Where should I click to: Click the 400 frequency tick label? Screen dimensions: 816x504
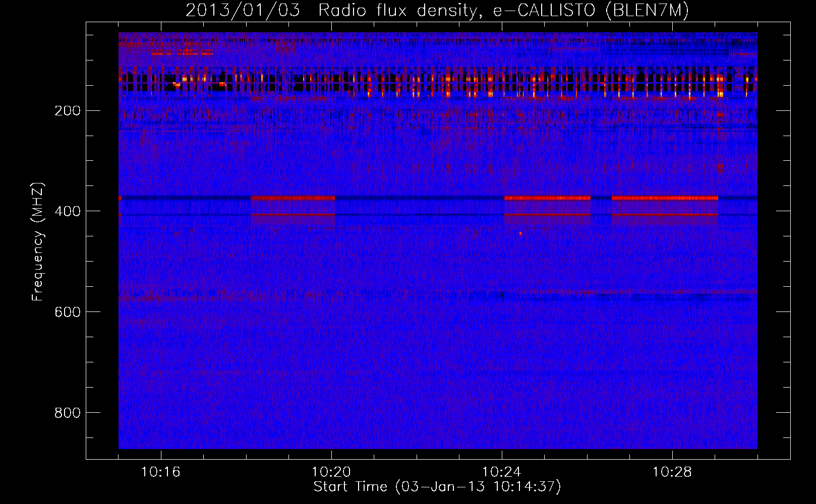68,212
